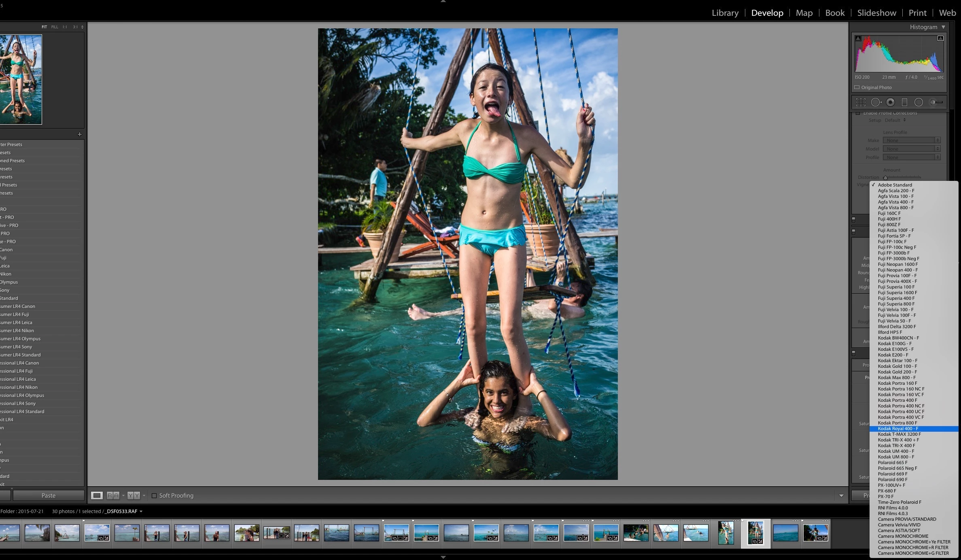The image size is (961, 560).
Task: Choose Kodak Portra 400 F profile
Action: pos(897,400)
